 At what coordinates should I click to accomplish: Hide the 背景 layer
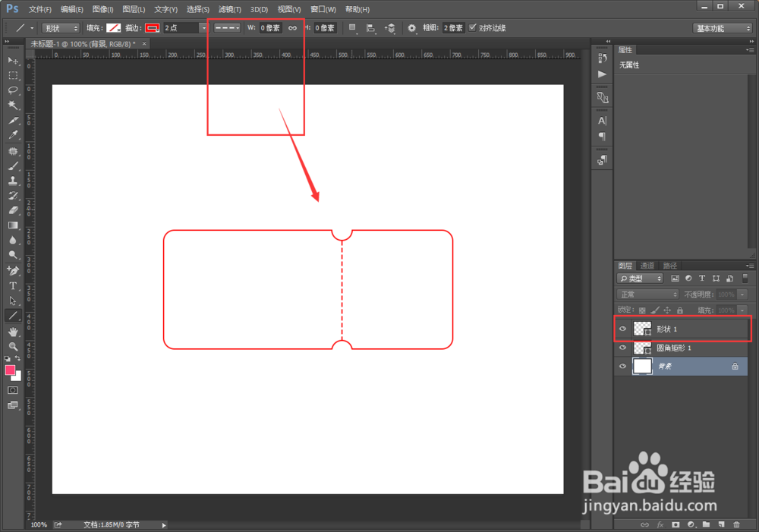point(622,367)
